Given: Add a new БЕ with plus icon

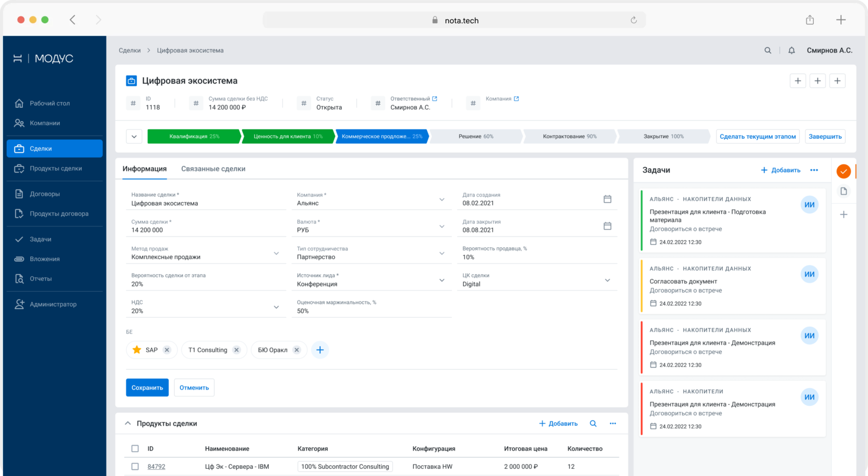Looking at the screenshot, I should 320,350.
